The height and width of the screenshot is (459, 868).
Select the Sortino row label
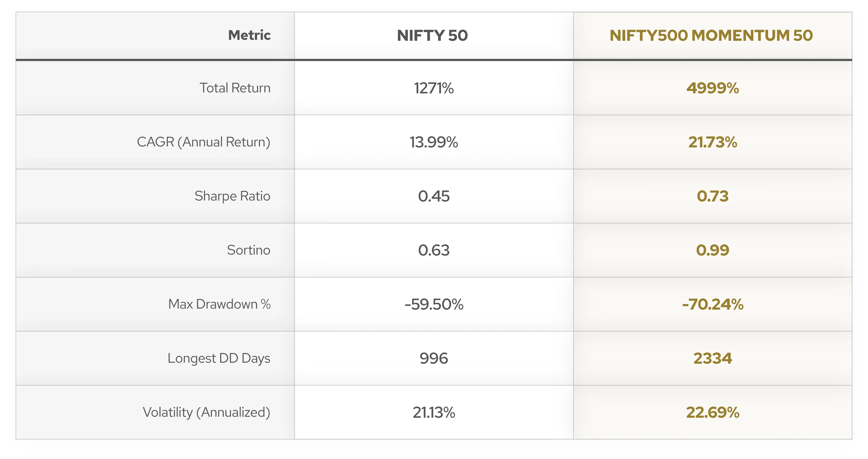pyautogui.click(x=248, y=250)
